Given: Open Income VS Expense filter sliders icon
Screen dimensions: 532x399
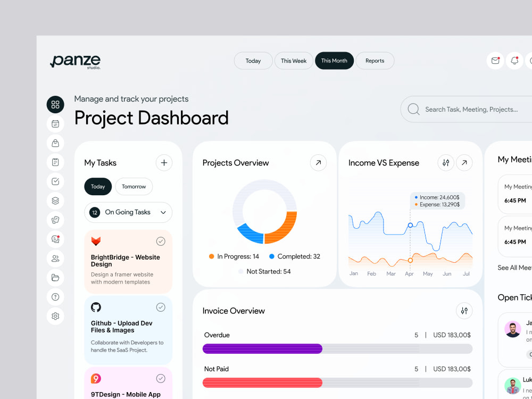Looking at the screenshot, I should coord(446,163).
